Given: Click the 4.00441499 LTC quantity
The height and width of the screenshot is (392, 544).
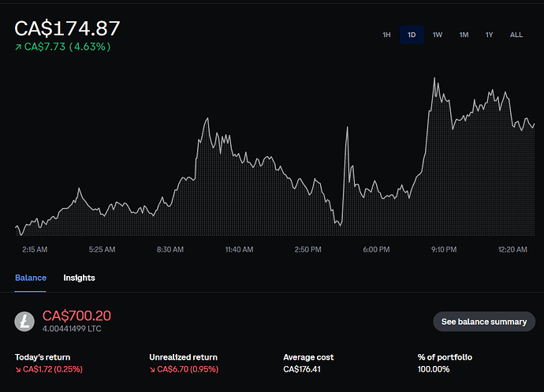Looking at the screenshot, I should point(72,329).
